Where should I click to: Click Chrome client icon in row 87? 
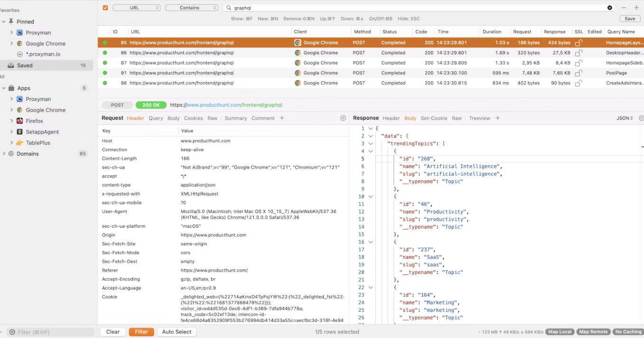point(298,63)
